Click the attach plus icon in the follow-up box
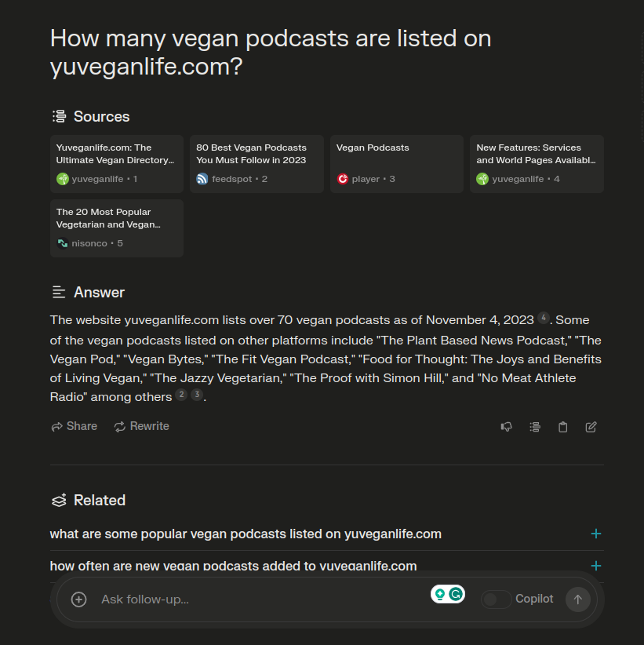 [78, 599]
